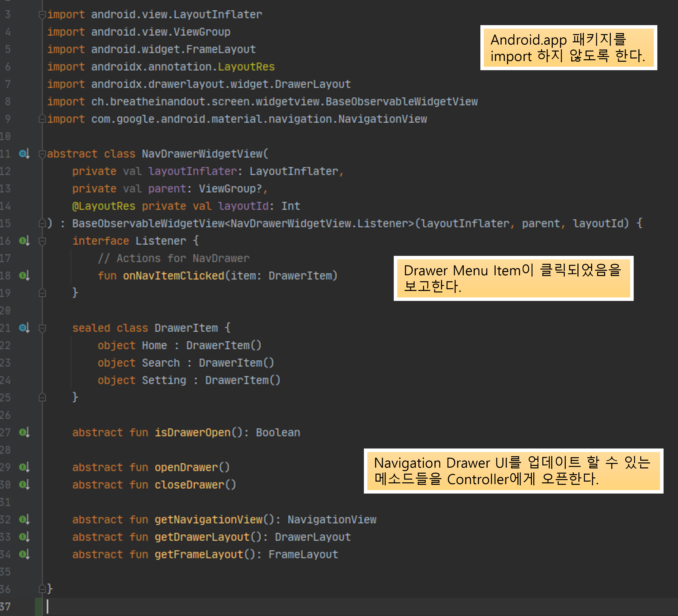678x616 pixels.
Task: Click gutter icon beside getDrawerLayout function
Action: [24, 537]
